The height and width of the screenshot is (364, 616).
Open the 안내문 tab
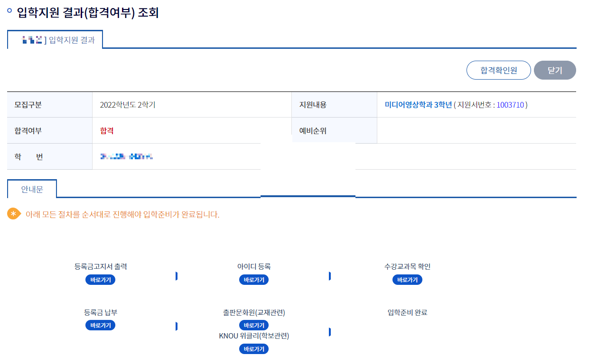click(x=32, y=189)
